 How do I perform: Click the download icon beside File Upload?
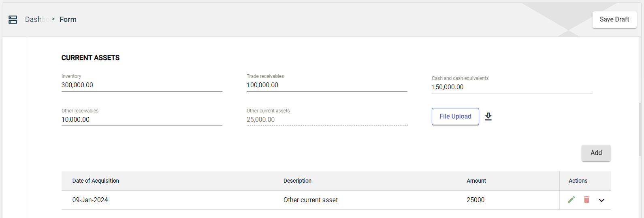[488, 117]
